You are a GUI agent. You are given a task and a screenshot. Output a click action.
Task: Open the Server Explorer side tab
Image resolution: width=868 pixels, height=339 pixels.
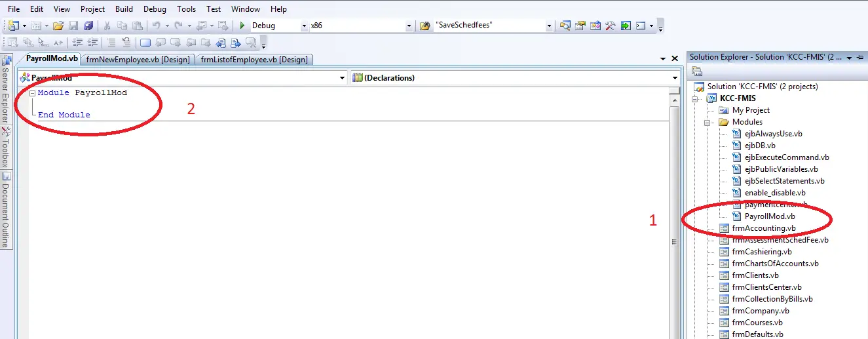(6, 89)
